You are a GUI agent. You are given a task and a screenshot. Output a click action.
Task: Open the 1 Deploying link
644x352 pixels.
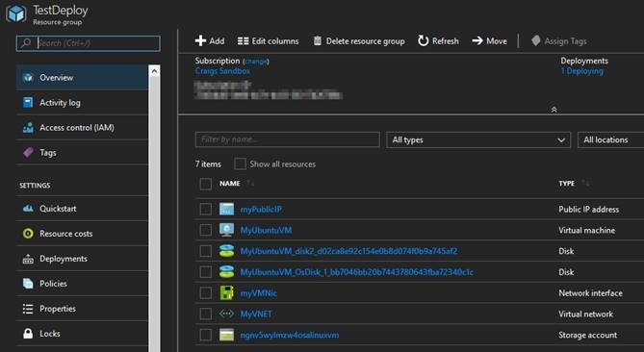pos(582,71)
